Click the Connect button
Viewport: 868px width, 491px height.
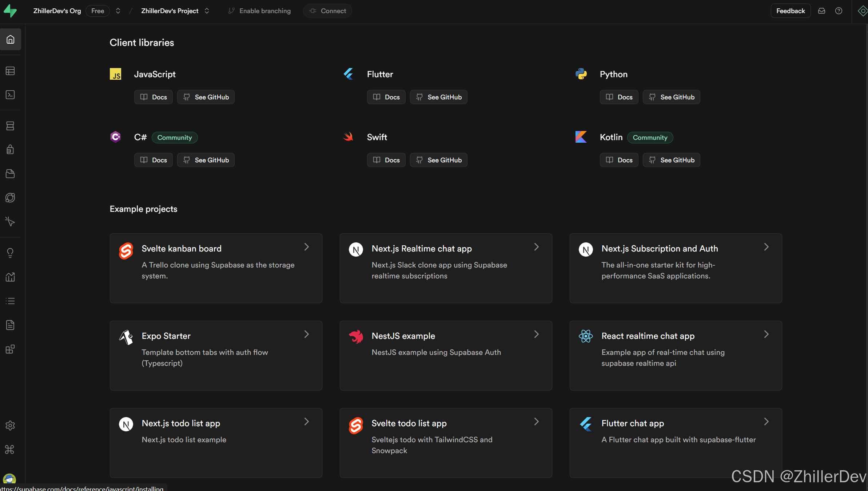327,11
